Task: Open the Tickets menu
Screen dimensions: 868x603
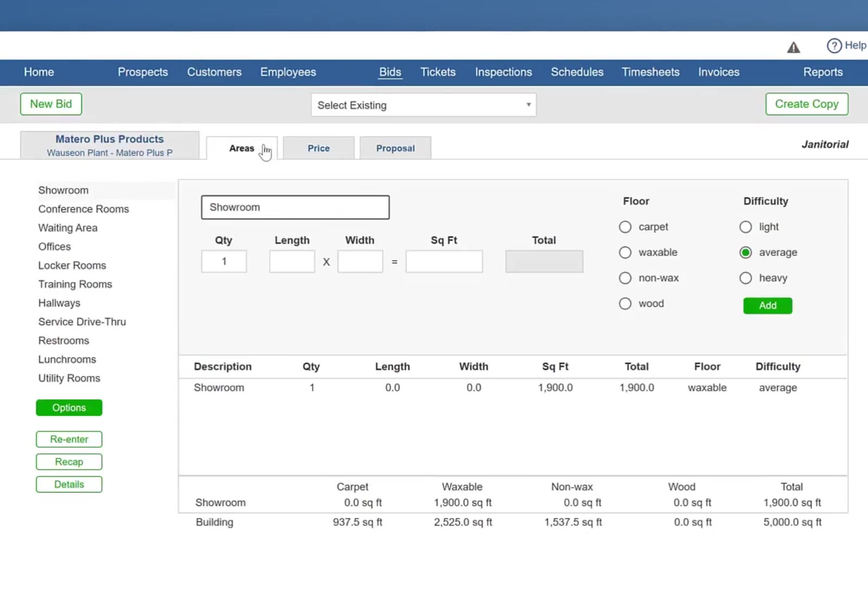Action: (438, 72)
